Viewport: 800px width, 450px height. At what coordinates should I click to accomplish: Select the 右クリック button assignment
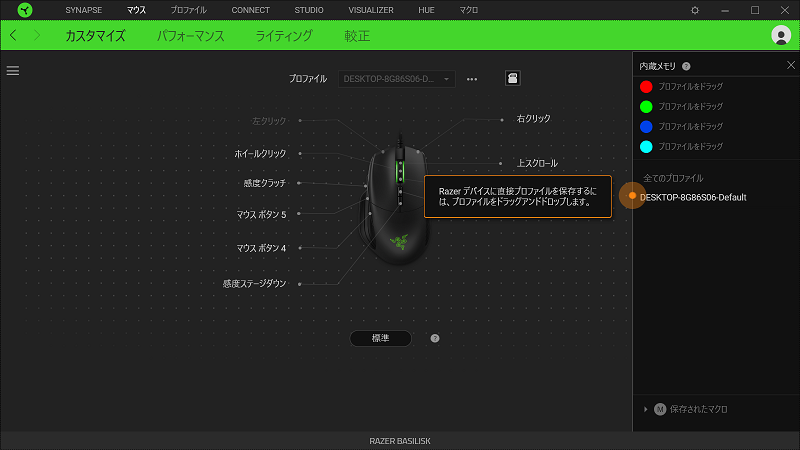pyautogui.click(x=534, y=119)
